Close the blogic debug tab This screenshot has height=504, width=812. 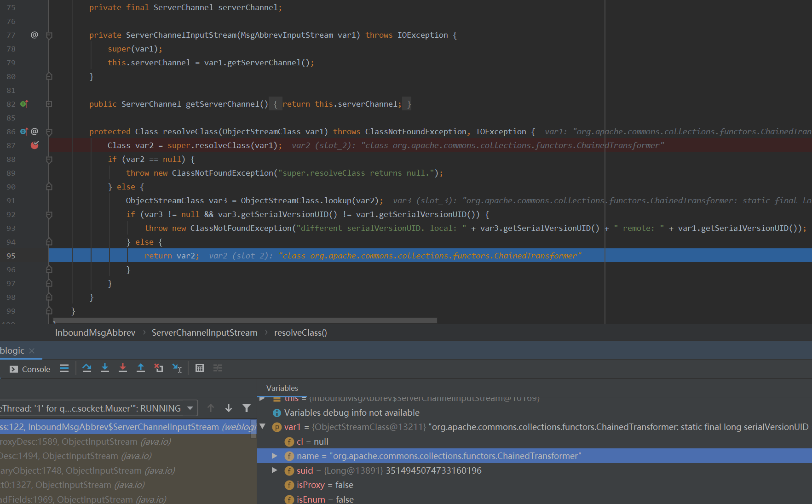coord(32,351)
